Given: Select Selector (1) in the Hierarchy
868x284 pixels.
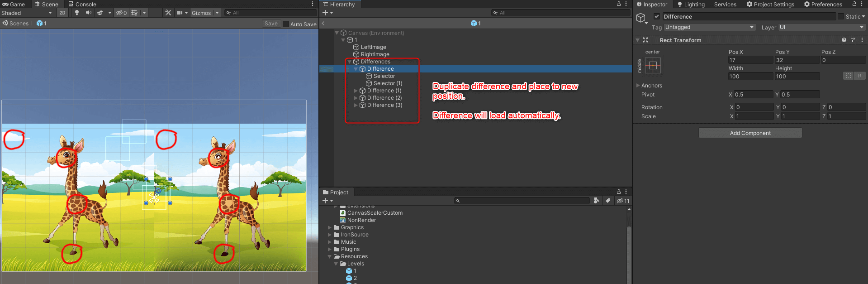Looking at the screenshot, I should tap(388, 83).
